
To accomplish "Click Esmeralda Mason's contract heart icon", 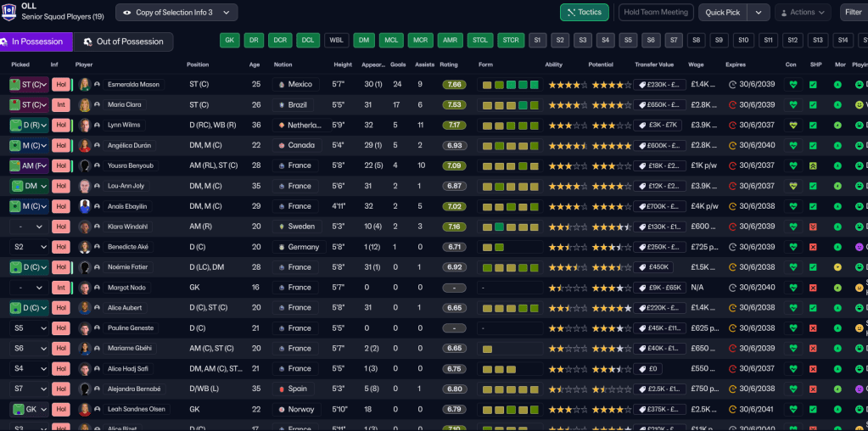I will [792, 85].
